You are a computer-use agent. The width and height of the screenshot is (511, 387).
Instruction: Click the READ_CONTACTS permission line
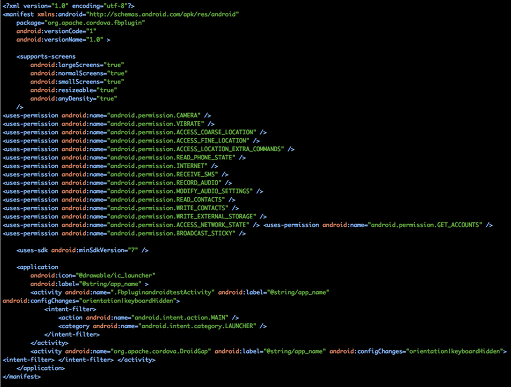[x=119, y=200]
